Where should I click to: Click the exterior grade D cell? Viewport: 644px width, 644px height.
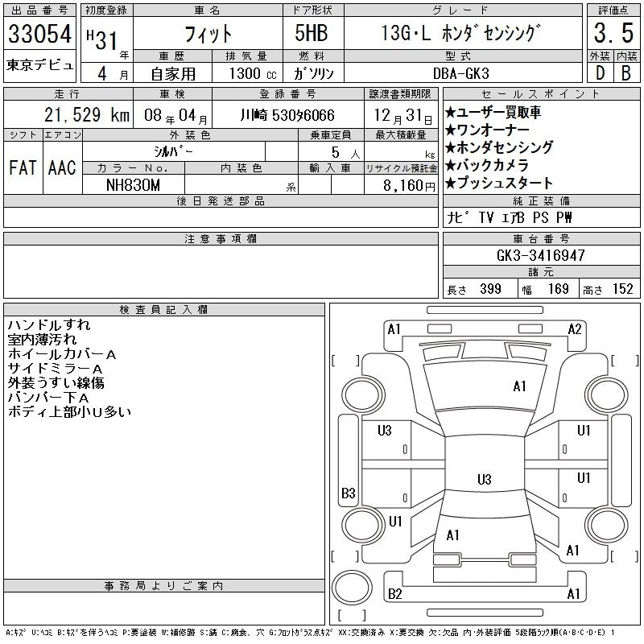pyautogui.click(x=600, y=73)
